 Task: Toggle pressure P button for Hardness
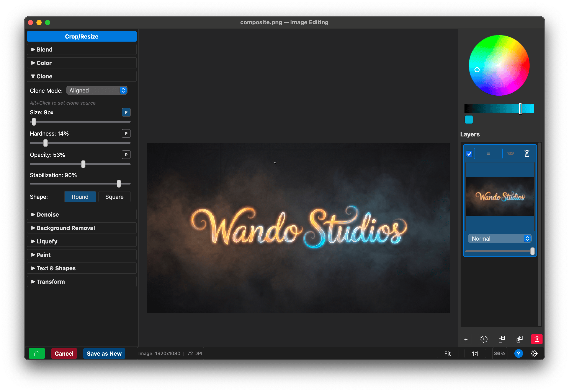(126, 133)
